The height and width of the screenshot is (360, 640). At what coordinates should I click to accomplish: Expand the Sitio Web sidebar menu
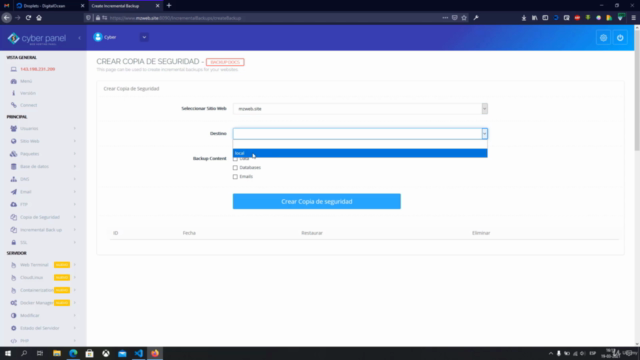tap(42, 141)
